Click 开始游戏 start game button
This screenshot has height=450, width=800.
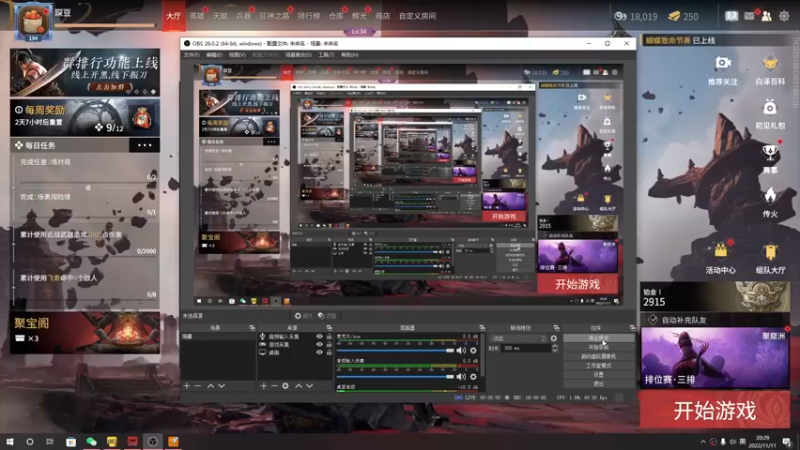pyautogui.click(x=714, y=410)
